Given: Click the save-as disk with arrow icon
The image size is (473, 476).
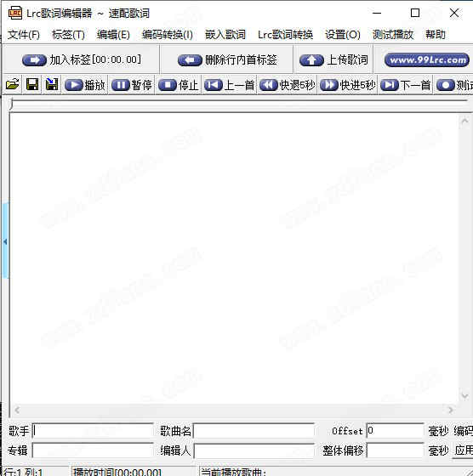Looking at the screenshot, I should pyautogui.click(x=52, y=84).
